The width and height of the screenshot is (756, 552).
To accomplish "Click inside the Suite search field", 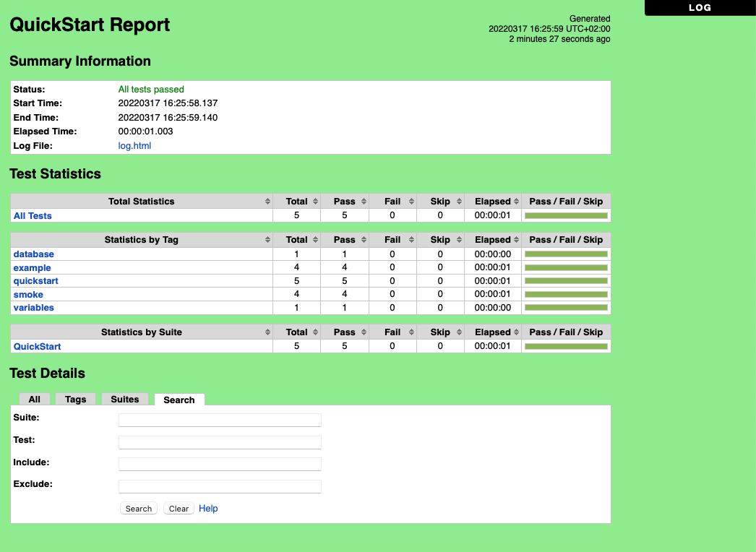I will (219, 420).
